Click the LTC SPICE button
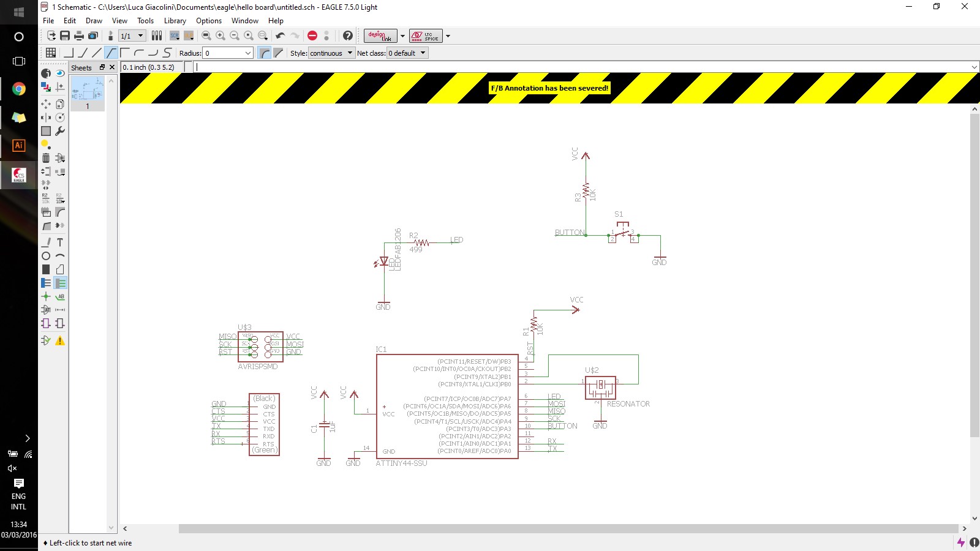This screenshot has width=980, height=551. (426, 36)
